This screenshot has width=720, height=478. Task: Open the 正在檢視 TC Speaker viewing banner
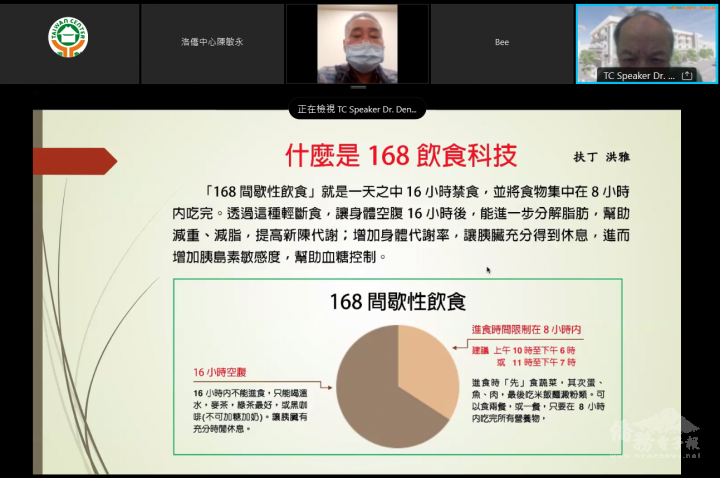tap(358, 110)
